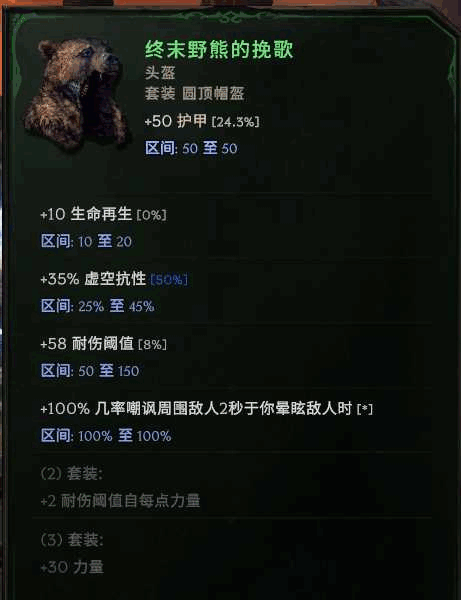Click the bear helmet item icon
This screenshot has width=461, height=600.
coord(77,94)
